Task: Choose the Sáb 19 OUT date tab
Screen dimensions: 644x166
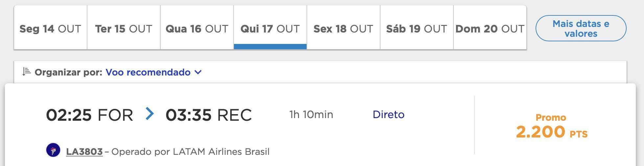Action: (417, 28)
